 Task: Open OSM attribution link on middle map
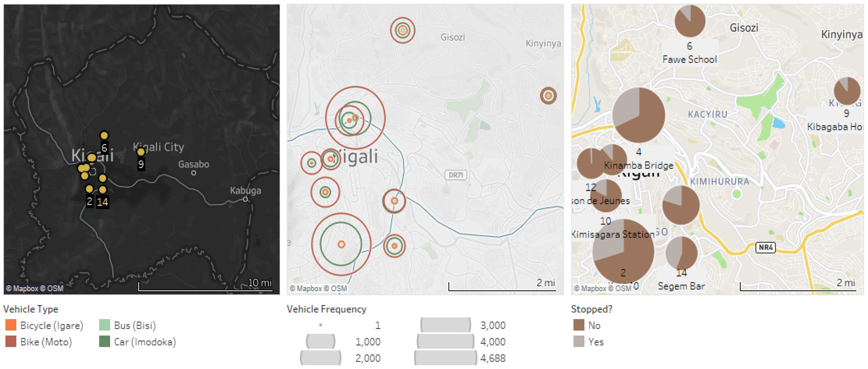click(x=339, y=289)
